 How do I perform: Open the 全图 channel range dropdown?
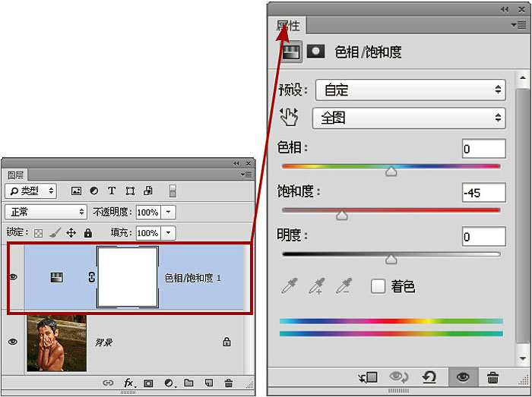[x=409, y=118]
